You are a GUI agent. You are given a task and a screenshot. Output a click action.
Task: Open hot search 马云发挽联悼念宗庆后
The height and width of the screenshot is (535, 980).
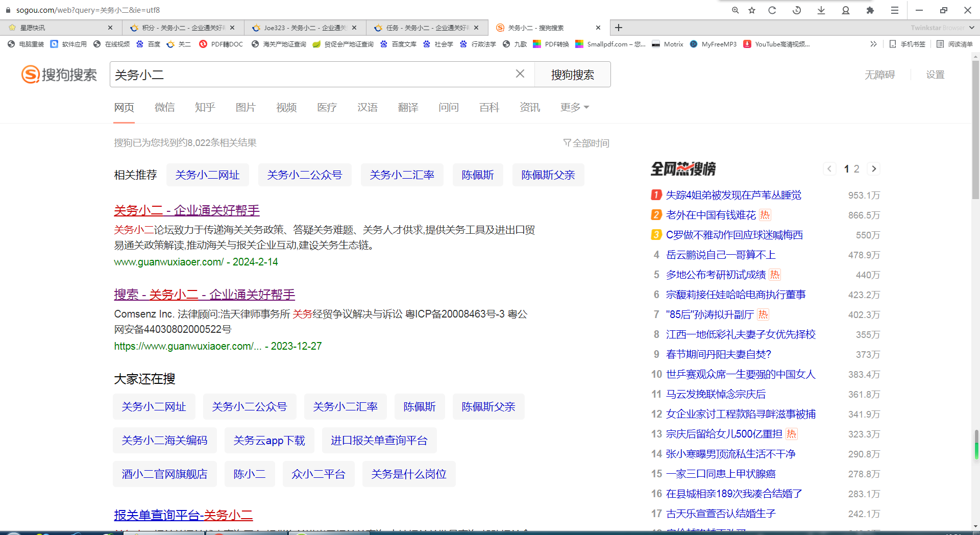tap(716, 394)
